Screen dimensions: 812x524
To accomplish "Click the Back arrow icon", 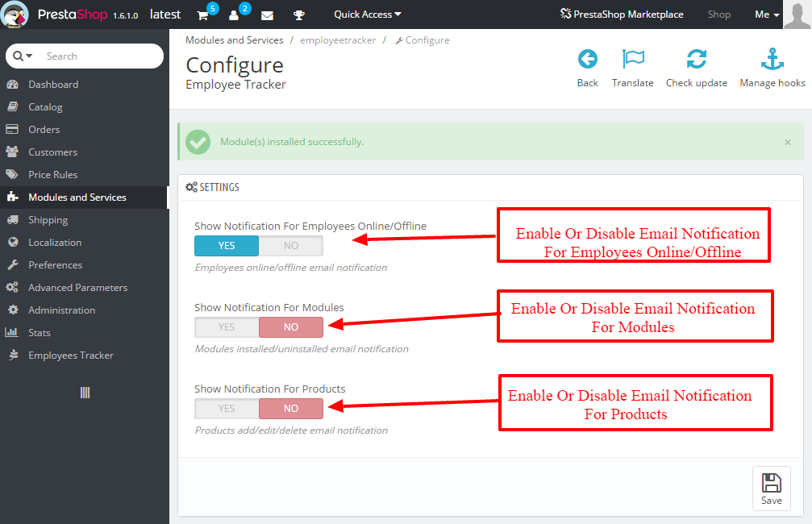I will click(x=587, y=59).
